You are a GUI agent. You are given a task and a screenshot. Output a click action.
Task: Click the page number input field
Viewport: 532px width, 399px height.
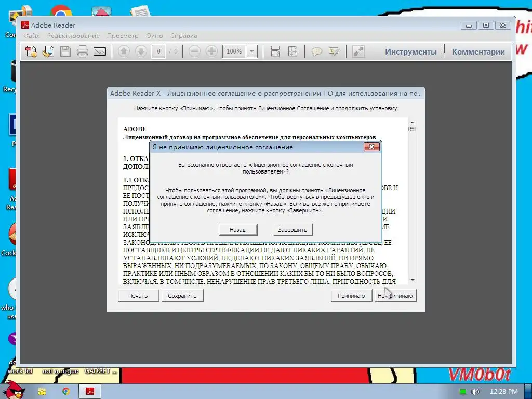(x=158, y=51)
